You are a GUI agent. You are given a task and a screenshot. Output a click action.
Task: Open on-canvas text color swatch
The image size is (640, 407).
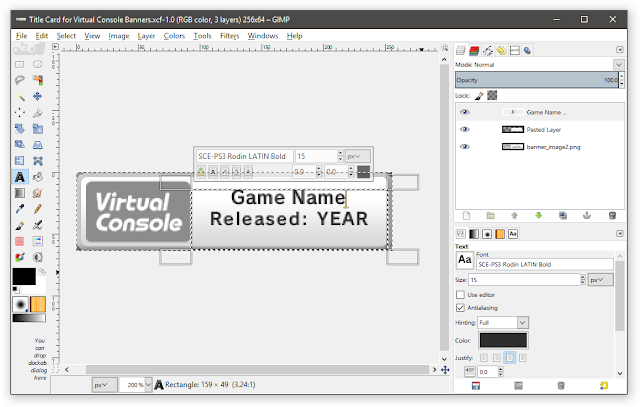(363, 172)
